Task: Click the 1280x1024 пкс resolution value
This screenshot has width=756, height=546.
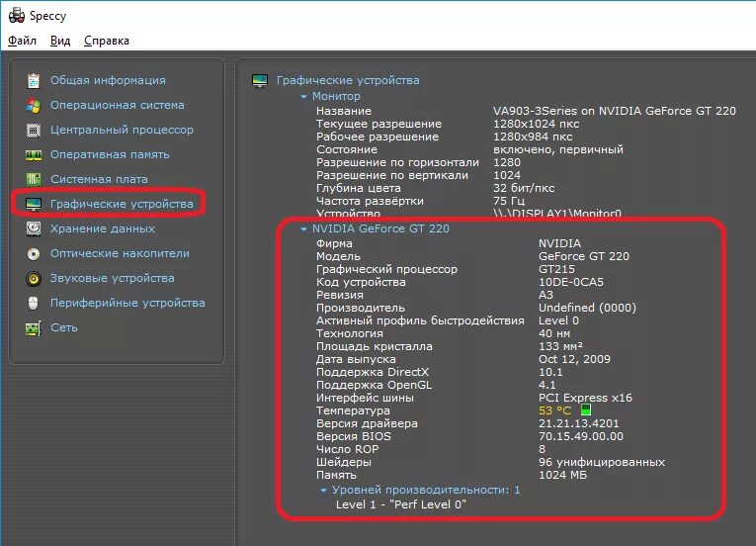Action: 537,124
